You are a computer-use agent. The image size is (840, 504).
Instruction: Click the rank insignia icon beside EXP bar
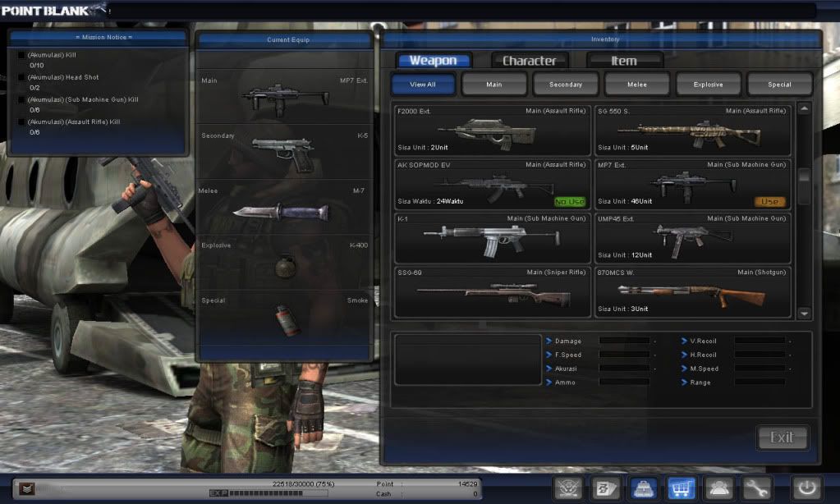(27, 488)
